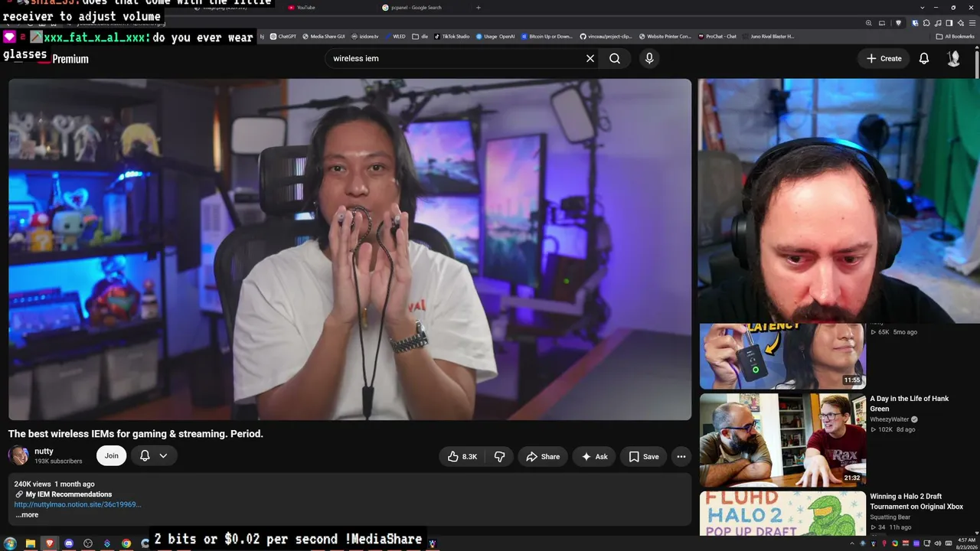The height and width of the screenshot is (551, 980).
Task: Expand the All Bookmarks folder
Action: pos(955,36)
